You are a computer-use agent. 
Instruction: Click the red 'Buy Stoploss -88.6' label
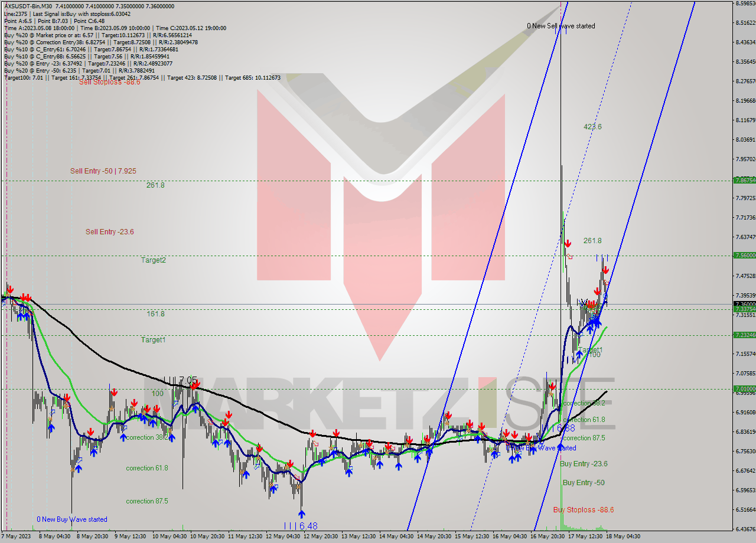pos(584,510)
